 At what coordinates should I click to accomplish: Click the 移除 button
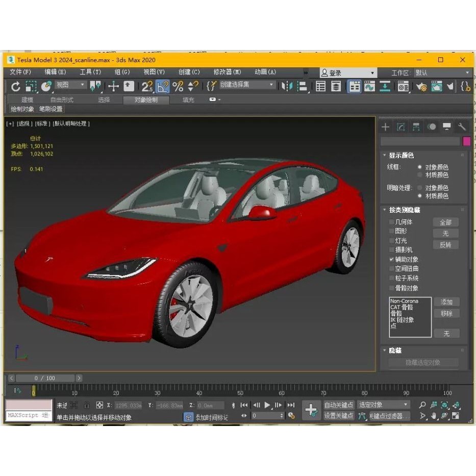[x=446, y=313]
